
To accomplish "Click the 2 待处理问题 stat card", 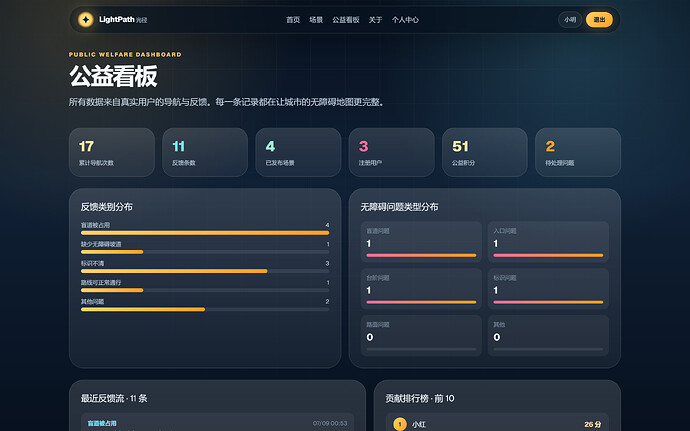I will point(578,152).
